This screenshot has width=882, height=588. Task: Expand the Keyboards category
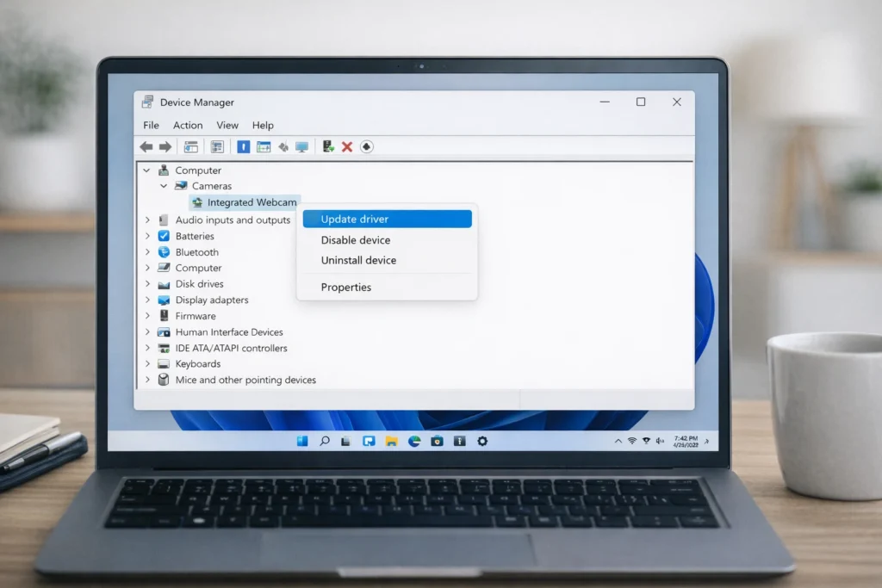[x=147, y=364]
